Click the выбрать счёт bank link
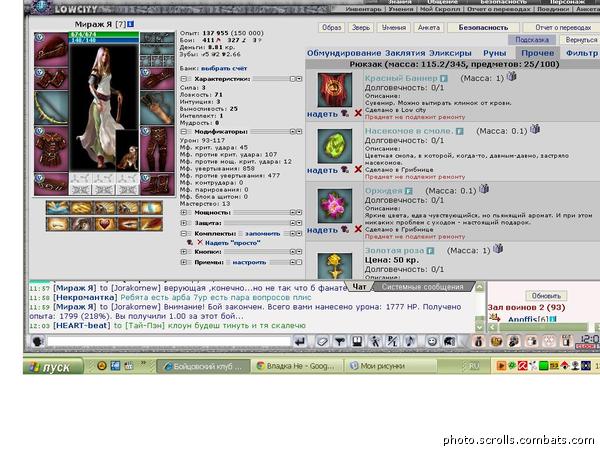 click(x=224, y=68)
